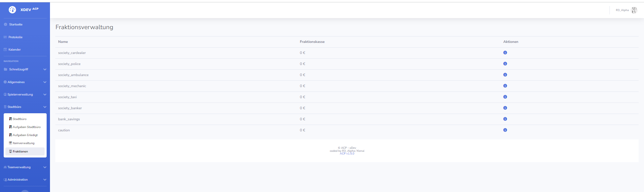
Task: Click the XDEV ACP logo icon
Action: [x=12, y=10]
